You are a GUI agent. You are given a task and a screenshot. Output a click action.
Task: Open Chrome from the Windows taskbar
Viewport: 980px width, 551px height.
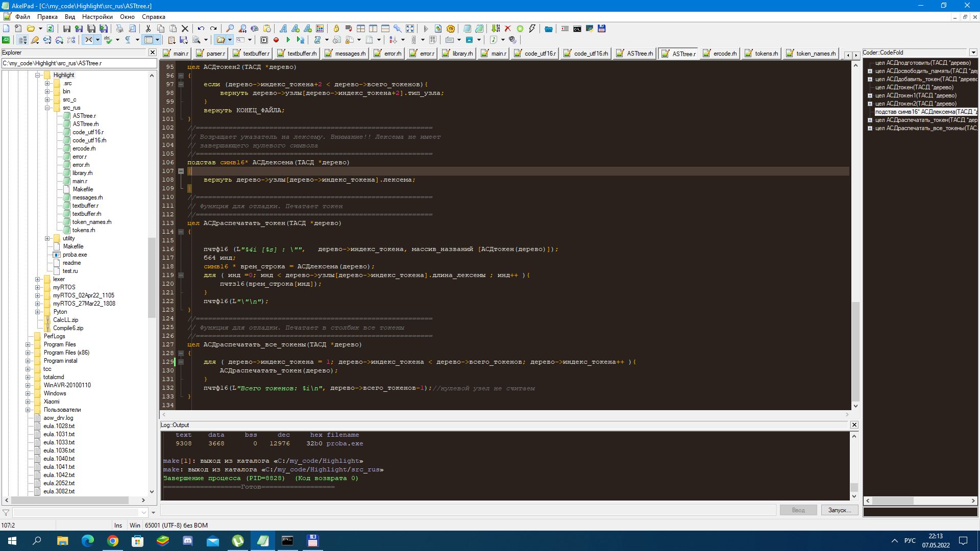click(113, 541)
